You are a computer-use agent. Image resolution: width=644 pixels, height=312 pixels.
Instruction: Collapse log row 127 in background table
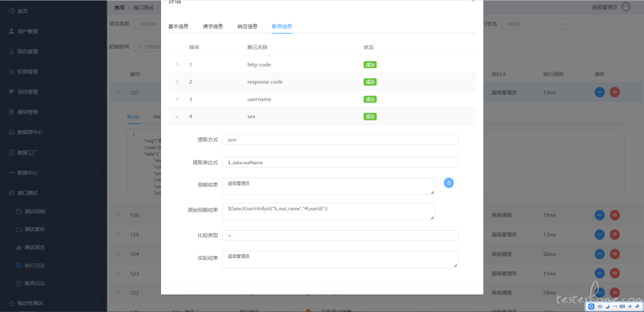[x=118, y=92]
